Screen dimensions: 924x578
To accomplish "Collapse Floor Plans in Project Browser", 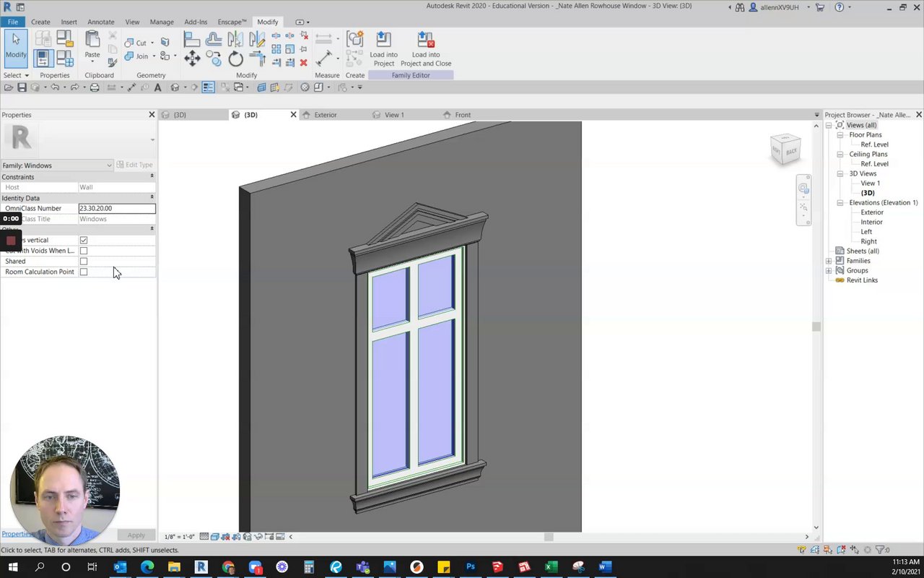I will point(840,135).
